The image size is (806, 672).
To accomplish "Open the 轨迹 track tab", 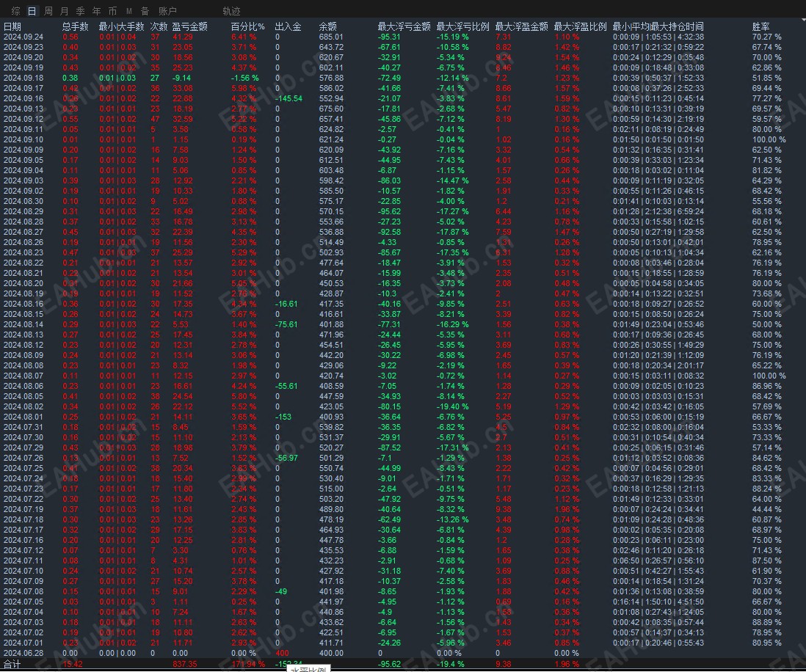I will (x=231, y=11).
